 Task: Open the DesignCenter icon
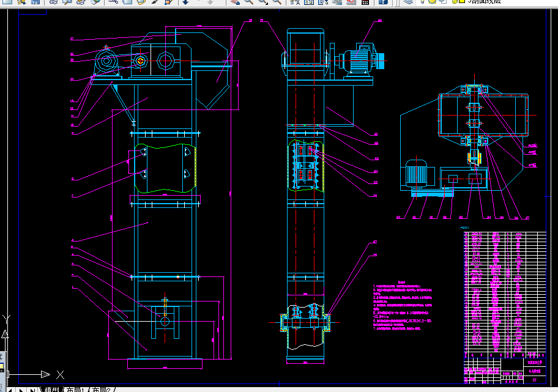click(308, 2)
